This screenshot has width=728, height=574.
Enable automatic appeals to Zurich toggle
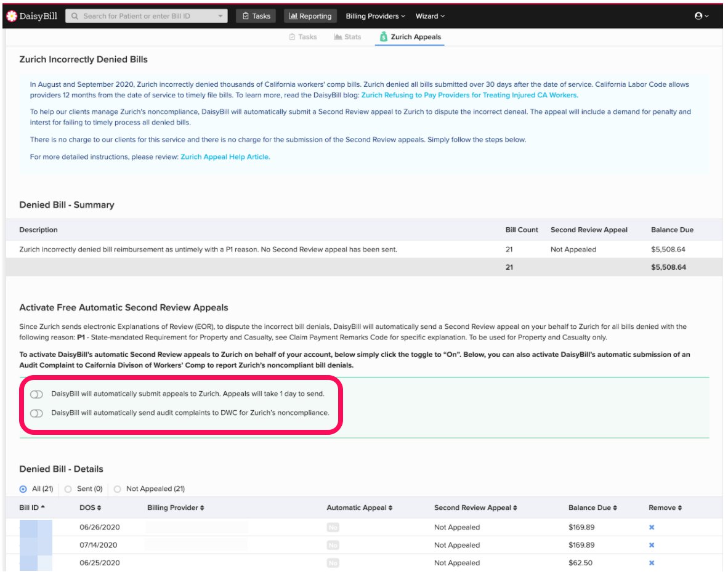point(36,394)
